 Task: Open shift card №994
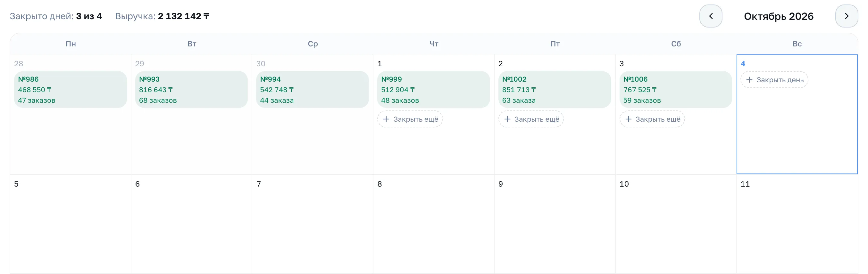pos(313,90)
